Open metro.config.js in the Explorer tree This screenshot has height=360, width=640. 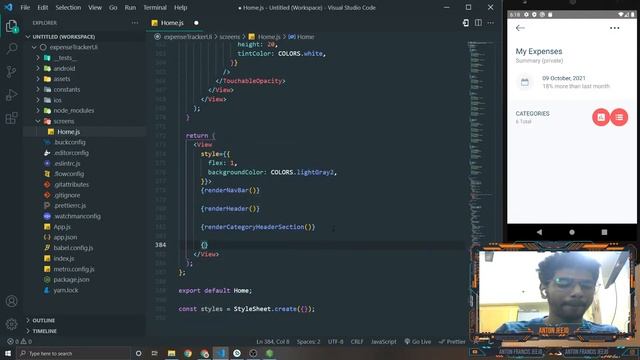coord(73,269)
